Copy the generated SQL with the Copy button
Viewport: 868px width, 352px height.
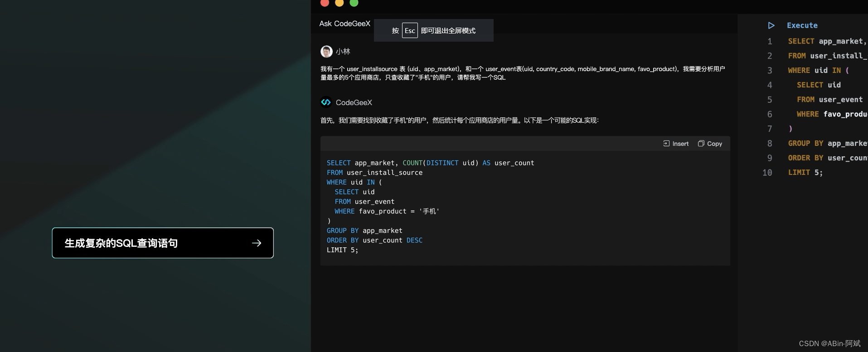[x=710, y=144]
